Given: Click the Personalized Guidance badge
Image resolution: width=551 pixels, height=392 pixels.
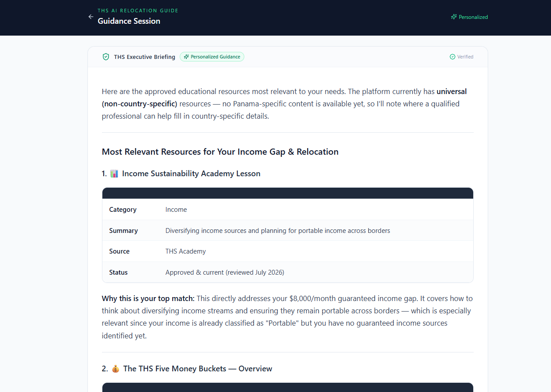Looking at the screenshot, I should pos(212,57).
